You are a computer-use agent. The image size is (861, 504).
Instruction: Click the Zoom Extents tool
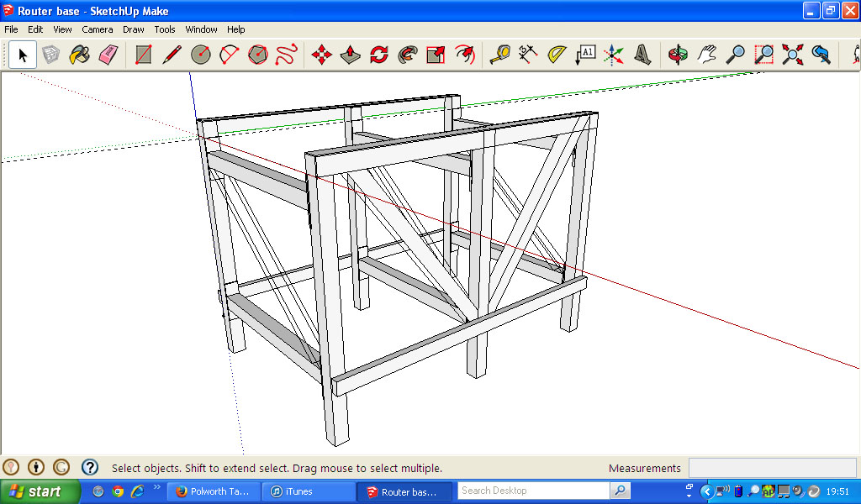pyautogui.click(x=792, y=55)
